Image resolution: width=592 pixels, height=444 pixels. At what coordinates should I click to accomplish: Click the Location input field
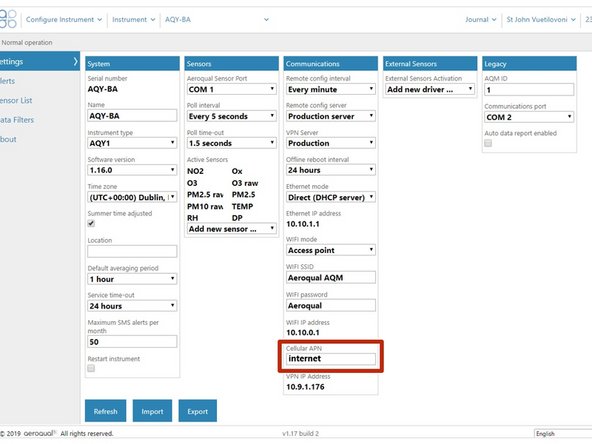[132, 251]
